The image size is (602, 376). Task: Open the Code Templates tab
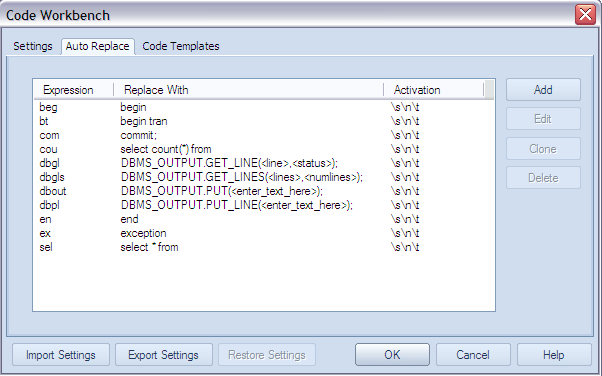tap(181, 46)
